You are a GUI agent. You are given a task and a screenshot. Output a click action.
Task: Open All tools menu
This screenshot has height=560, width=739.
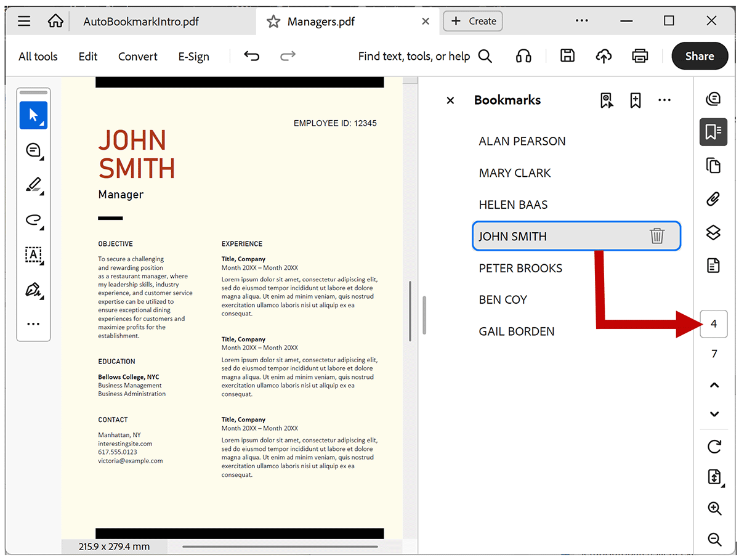tap(38, 56)
